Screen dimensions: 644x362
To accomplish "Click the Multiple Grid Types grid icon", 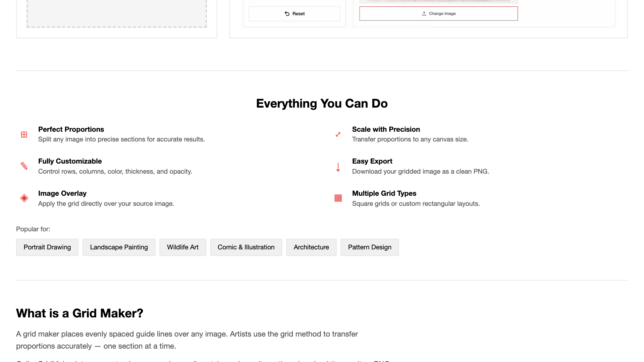I will (x=338, y=198).
